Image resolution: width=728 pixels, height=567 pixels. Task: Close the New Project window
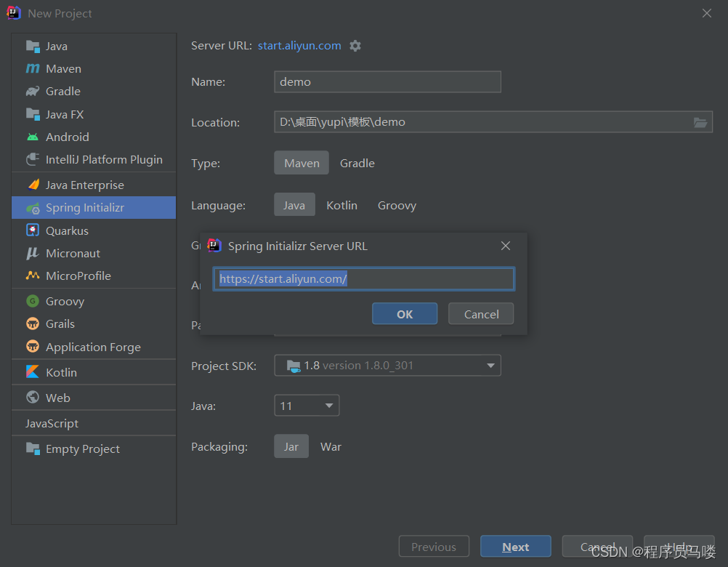(707, 13)
